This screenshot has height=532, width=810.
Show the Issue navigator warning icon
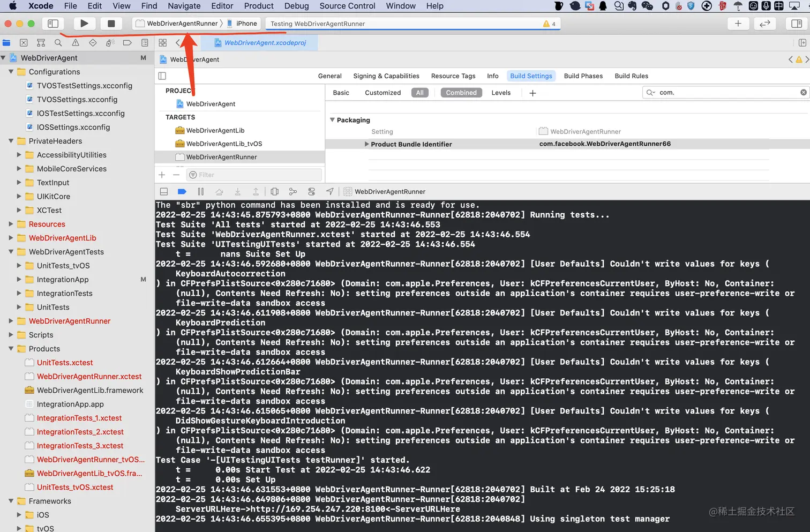(x=76, y=43)
